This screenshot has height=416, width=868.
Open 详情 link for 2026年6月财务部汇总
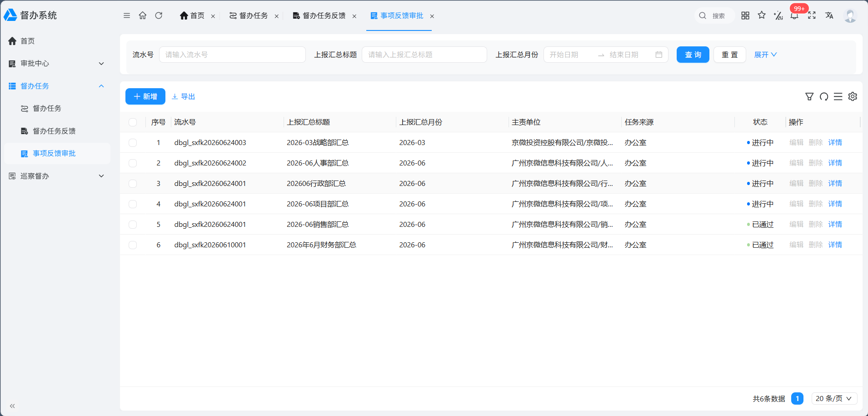pos(835,245)
